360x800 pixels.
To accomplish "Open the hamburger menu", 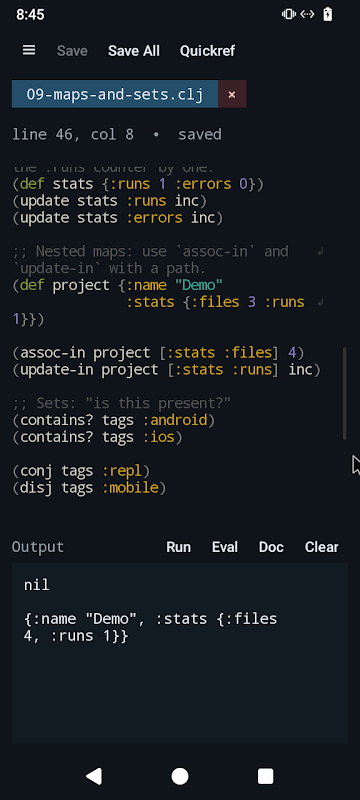I will 29,50.
